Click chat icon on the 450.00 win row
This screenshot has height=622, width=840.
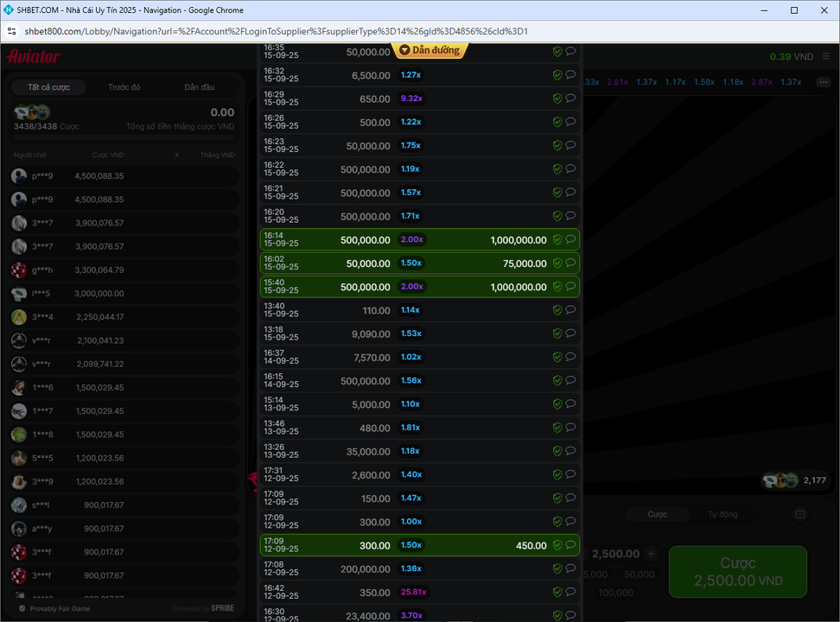[x=570, y=545]
